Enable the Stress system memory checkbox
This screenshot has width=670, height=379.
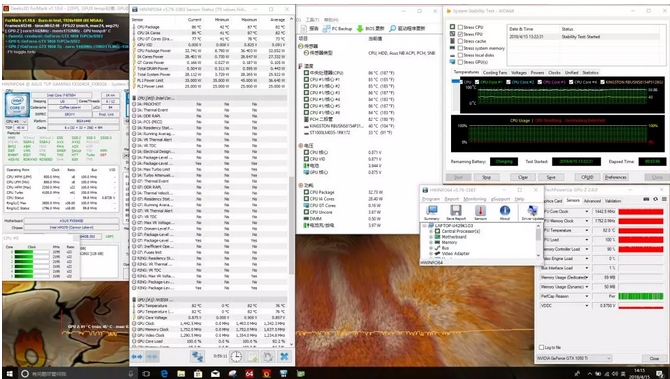coord(460,48)
